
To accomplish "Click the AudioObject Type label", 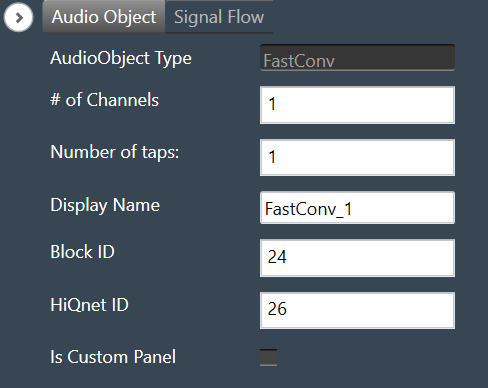I will coord(121,58).
